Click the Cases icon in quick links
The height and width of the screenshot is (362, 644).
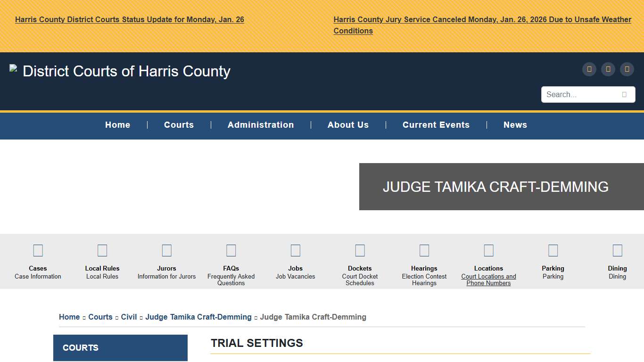(38, 250)
